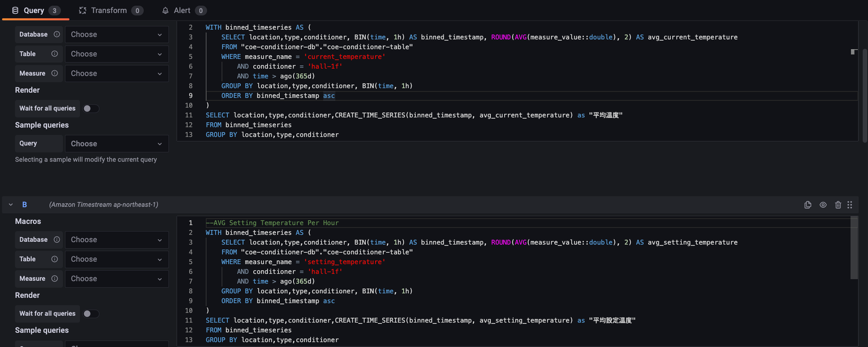868x347 pixels.
Task: Click info icon beside top Measure label
Action: [x=54, y=74]
